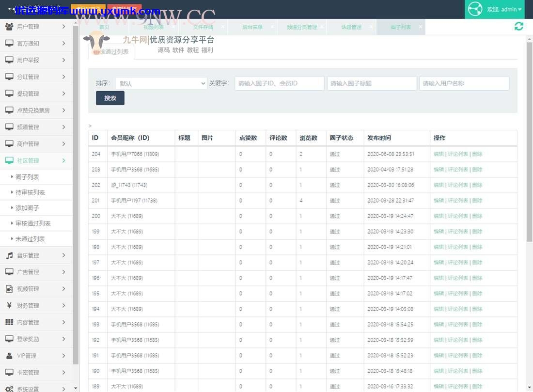Click the main page vertical scrollbar thumb
The image size is (533, 392).
click(x=529, y=142)
